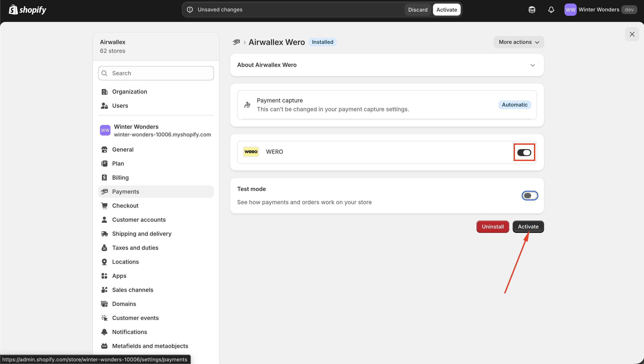Click the Winter Wonders store entry in sidebar

tap(156, 130)
